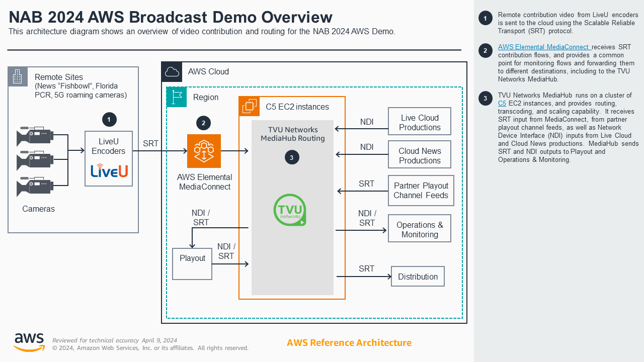Click the SRT label beside Partner Playout Feeds

click(x=367, y=184)
